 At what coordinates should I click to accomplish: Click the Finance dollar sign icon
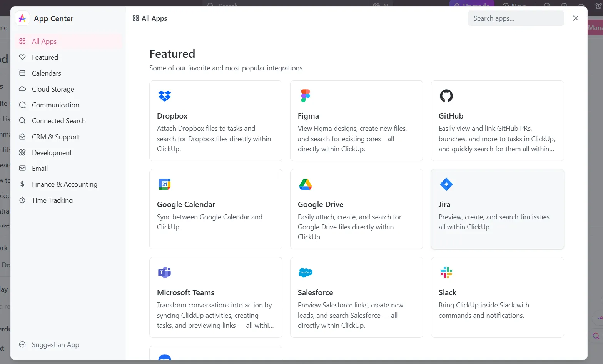22,184
